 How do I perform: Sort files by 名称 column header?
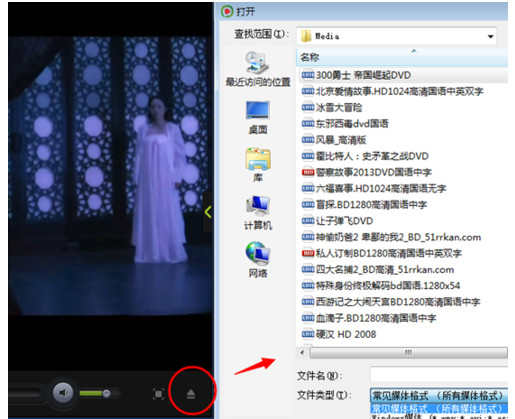(402, 57)
